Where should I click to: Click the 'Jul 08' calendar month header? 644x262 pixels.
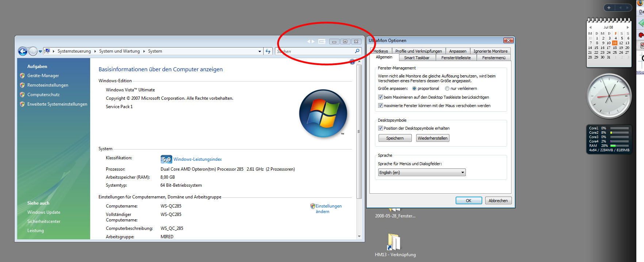point(608,27)
